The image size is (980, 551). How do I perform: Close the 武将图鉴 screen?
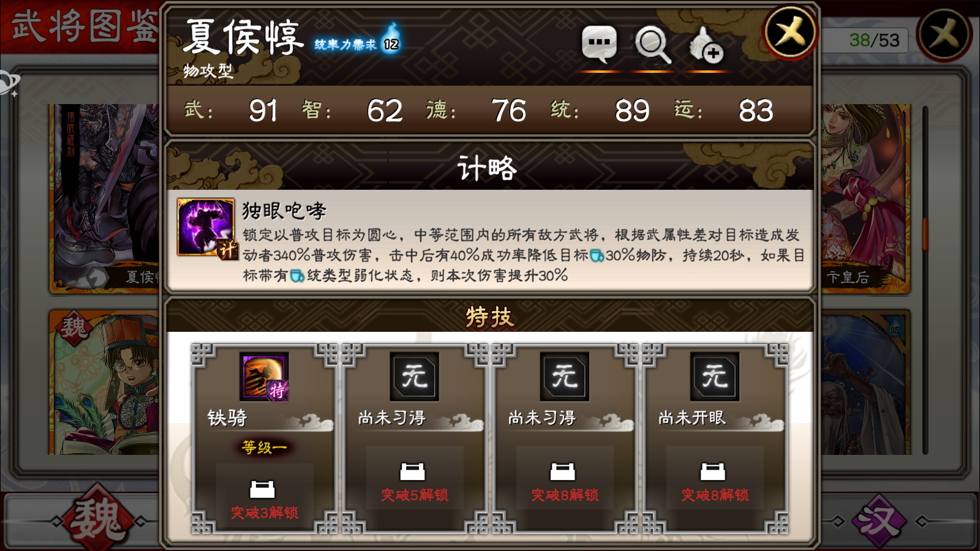(944, 34)
